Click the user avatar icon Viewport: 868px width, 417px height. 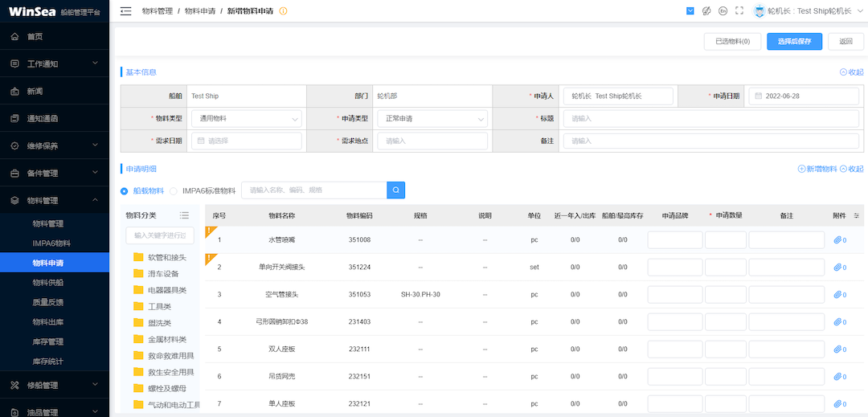[759, 10]
